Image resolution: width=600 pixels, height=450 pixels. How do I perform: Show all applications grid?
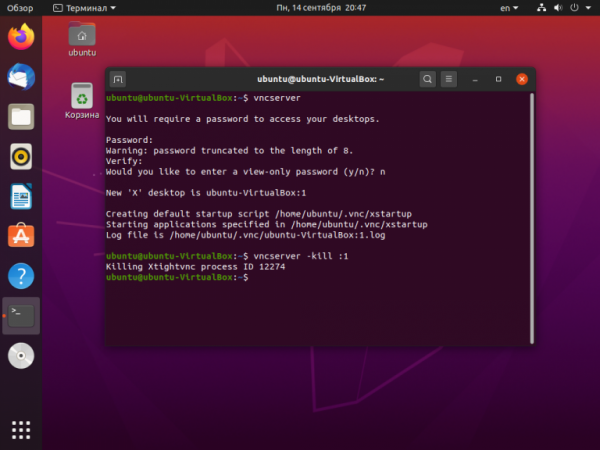coord(21,430)
